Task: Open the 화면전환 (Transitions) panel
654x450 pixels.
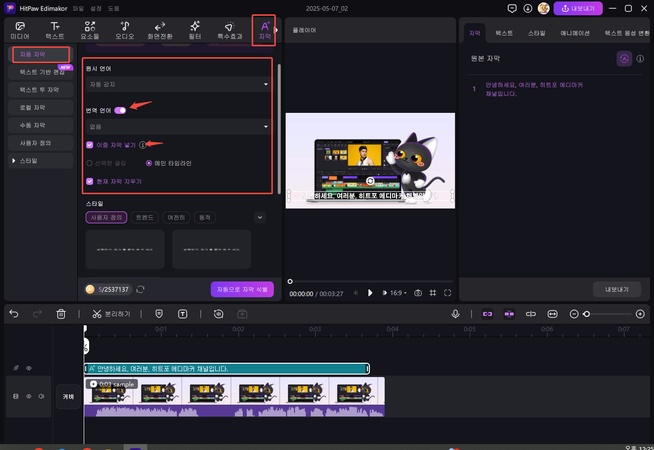Action: coord(160,30)
